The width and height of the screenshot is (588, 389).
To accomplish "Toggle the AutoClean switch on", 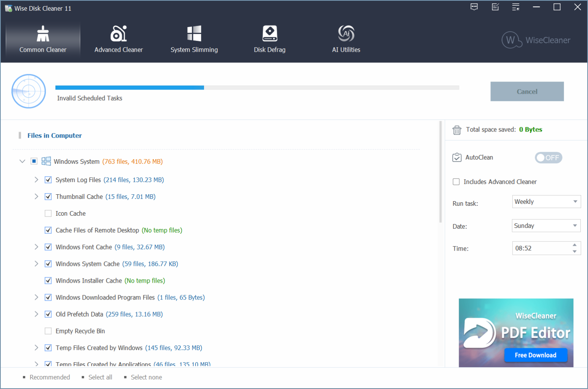I will pyautogui.click(x=548, y=157).
